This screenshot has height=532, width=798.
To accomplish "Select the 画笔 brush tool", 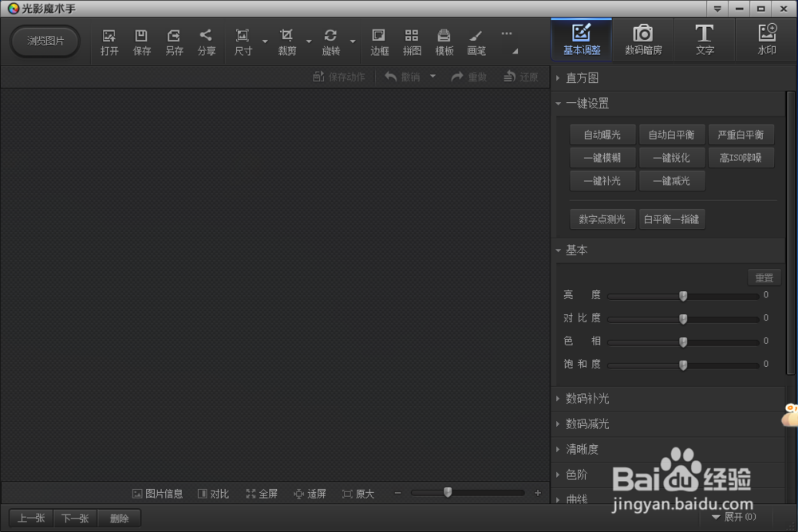I will [x=476, y=41].
